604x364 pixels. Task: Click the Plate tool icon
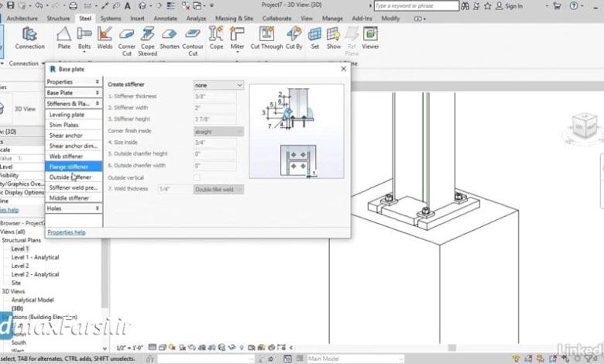coord(63,35)
